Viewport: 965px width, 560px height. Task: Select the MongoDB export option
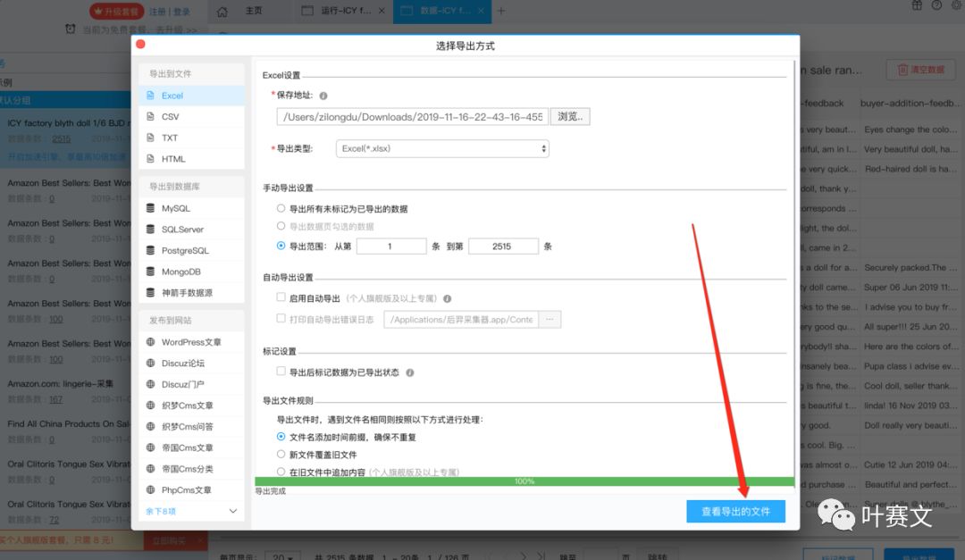[180, 272]
